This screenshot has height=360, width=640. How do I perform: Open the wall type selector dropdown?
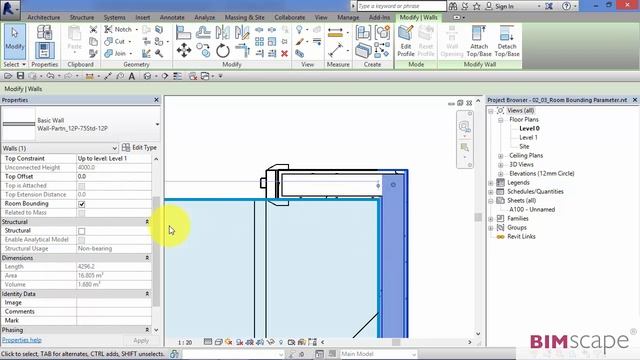tap(157, 124)
